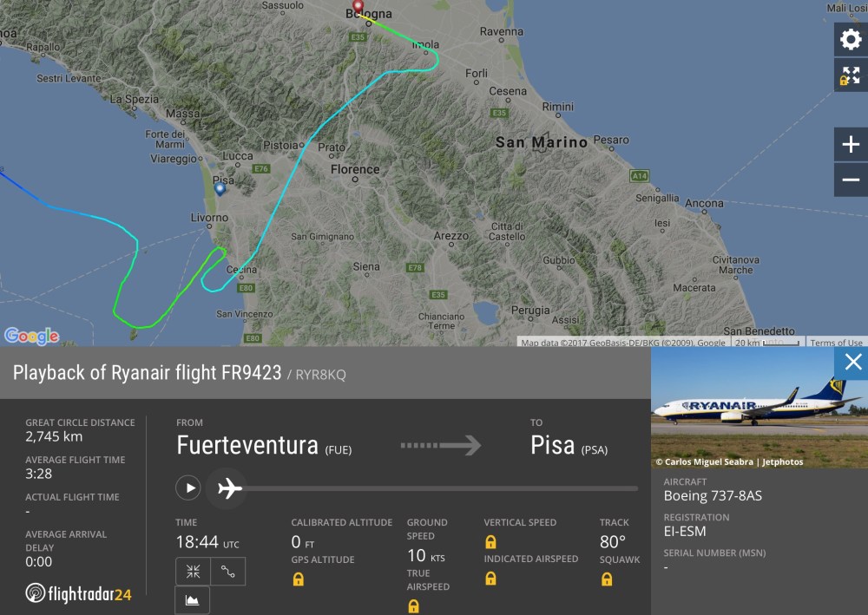Viewport: 868px width, 615px height.
Task: Open the Terms of Use link
Action: (836, 343)
